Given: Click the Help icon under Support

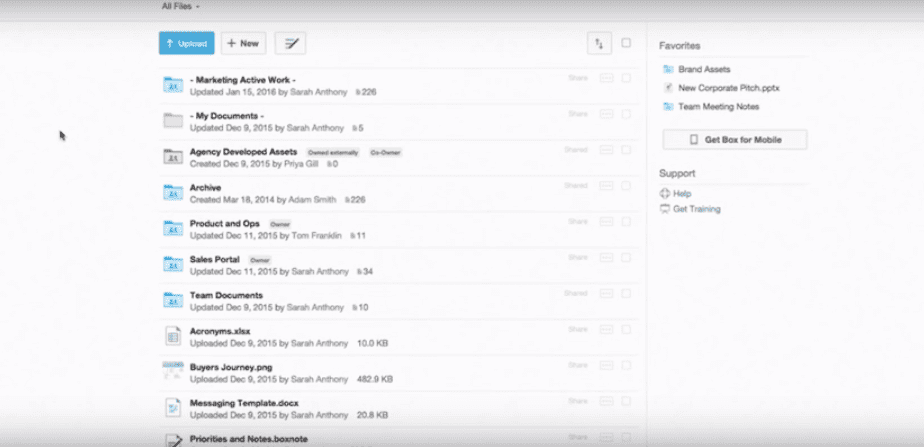Looking at the screenshot, I should [666, 194].
